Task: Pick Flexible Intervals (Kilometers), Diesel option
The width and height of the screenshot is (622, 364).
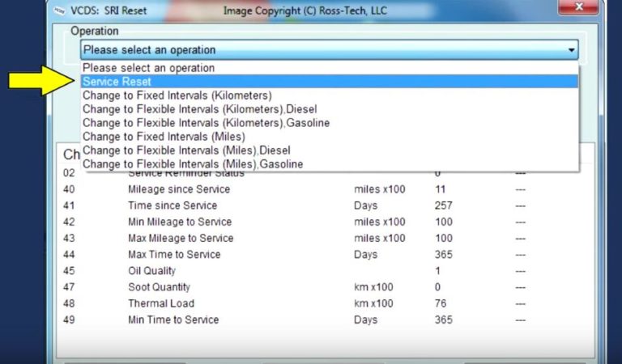Action: [x=330, y=109]
